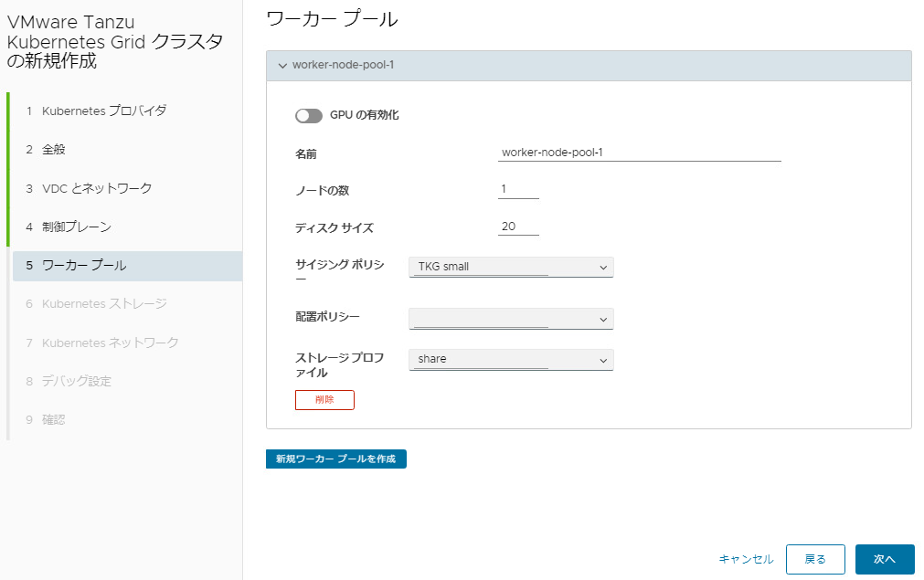Disable the GPU の有効化 toggle
This screenshot has height=580, width=924.
pos(307,117)
